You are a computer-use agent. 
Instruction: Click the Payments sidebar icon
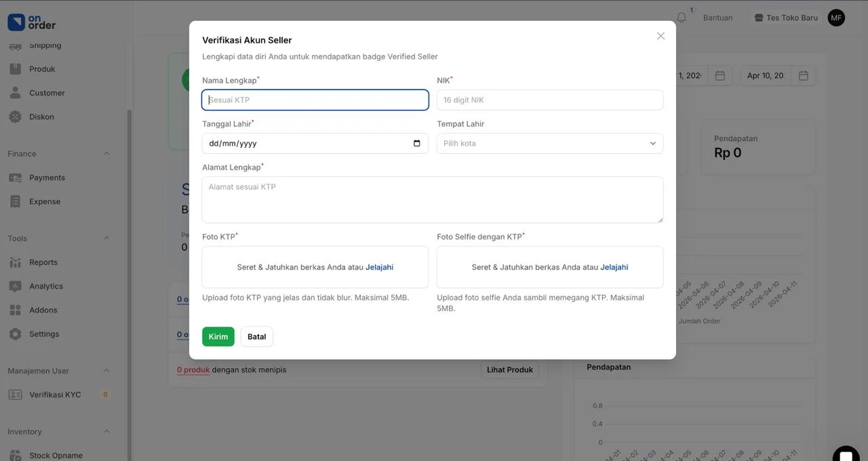15,178
